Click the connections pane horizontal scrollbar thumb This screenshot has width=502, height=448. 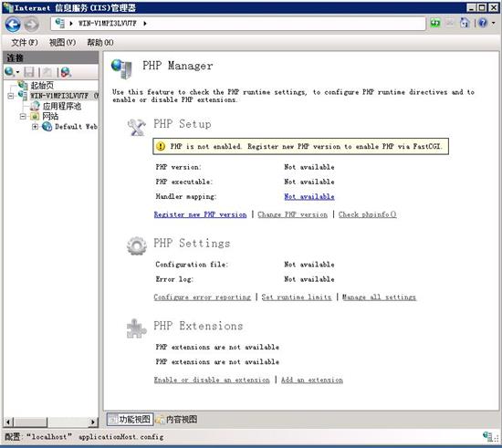pos(30,422)
